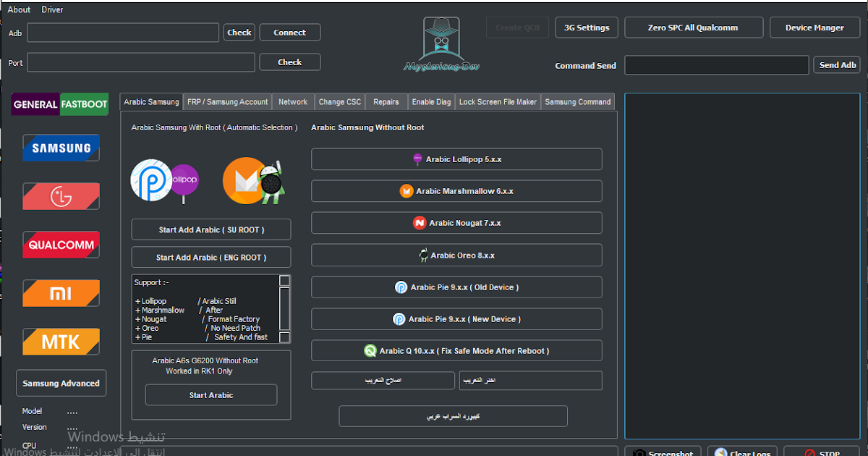
Task: Click the 'Version' label
Action: pyautogui.click(x=35, y=427)
